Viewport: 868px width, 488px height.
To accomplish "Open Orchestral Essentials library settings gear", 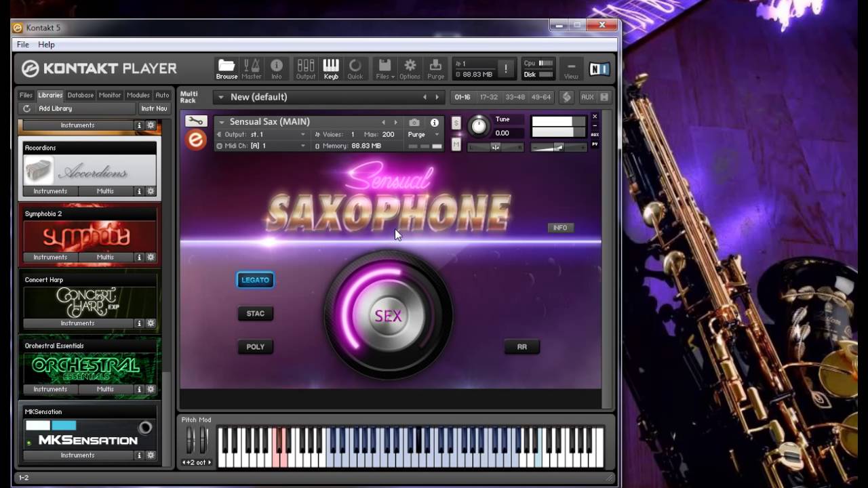I will 151,390.
